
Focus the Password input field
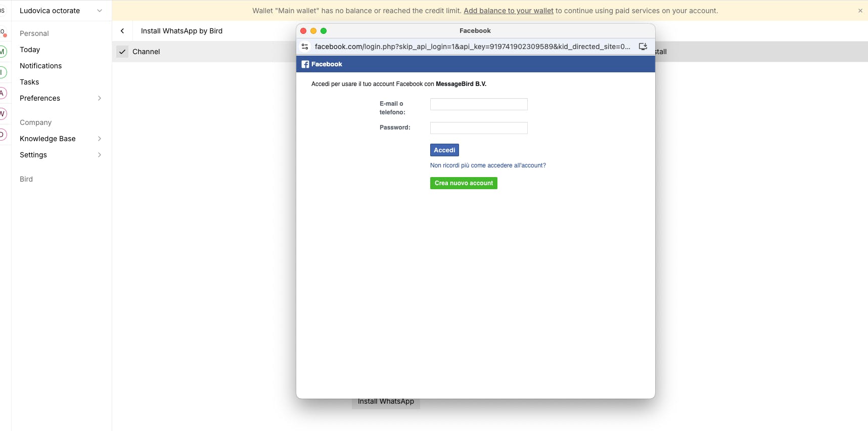click(479, 128)
